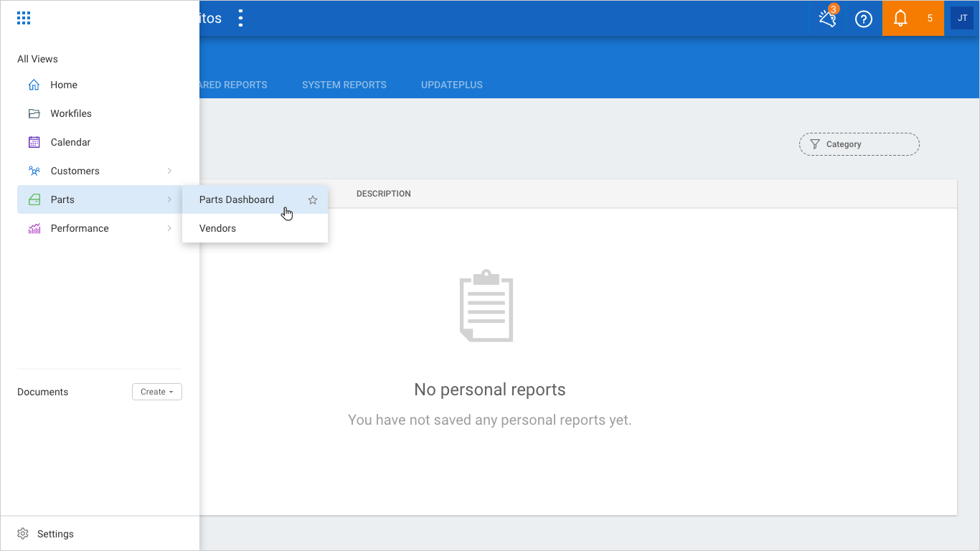
Task: Open the Category filter dropdown
Action: click(x=859, y=144)
